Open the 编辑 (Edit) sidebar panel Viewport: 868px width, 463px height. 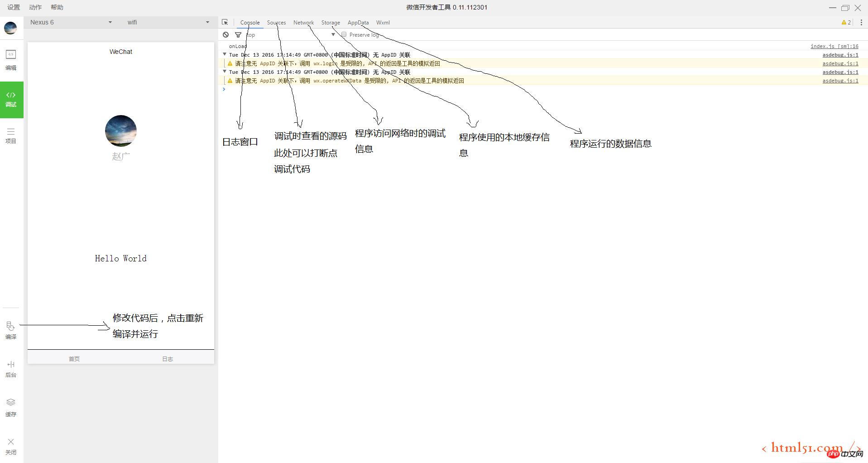11,60
